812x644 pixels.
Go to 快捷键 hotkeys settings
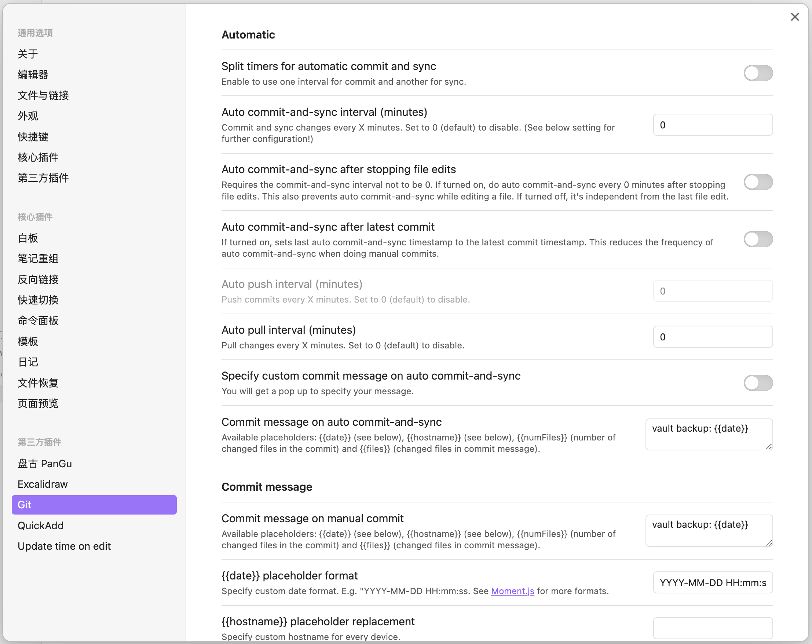(33, 137)
